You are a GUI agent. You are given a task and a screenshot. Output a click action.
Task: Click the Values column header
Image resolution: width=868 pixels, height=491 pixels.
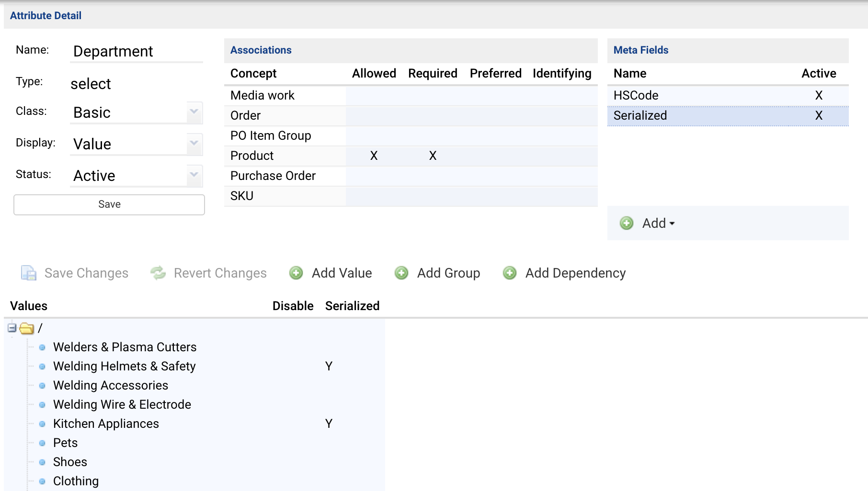tap(29, 306)
